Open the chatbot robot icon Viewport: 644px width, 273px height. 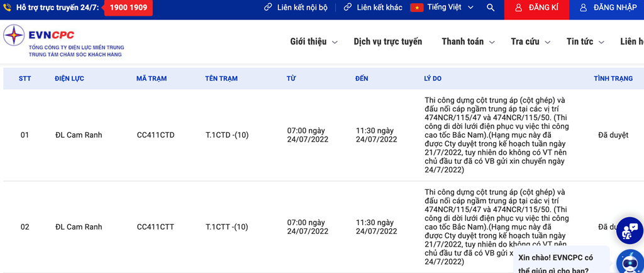629,261
